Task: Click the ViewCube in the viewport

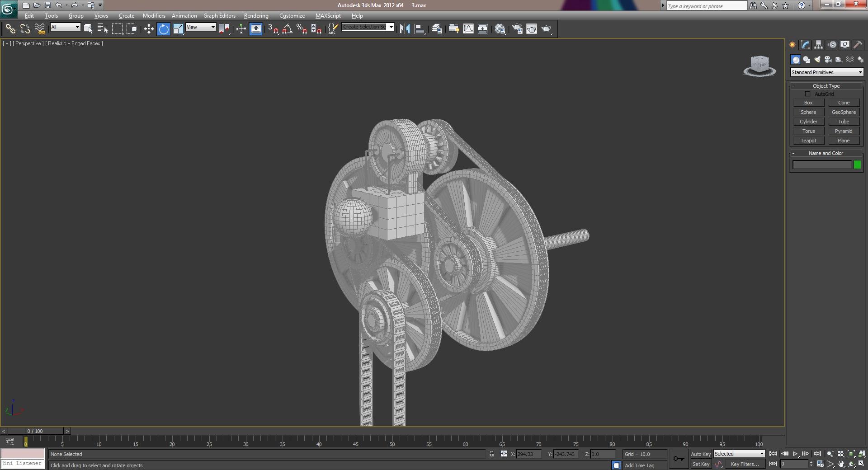Action: tap(759, 66)
